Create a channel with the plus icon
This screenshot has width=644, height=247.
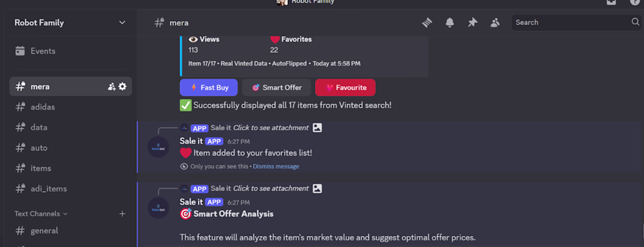[122, 214]
